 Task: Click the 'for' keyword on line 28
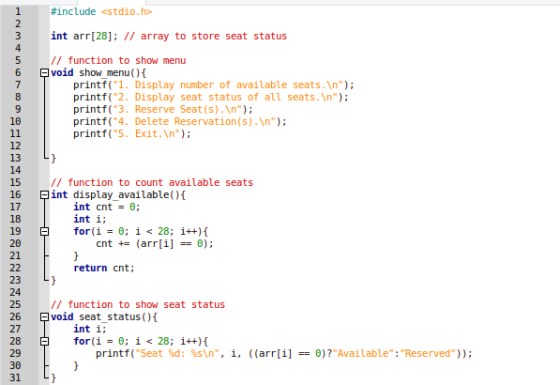click(x=82, y=341)
